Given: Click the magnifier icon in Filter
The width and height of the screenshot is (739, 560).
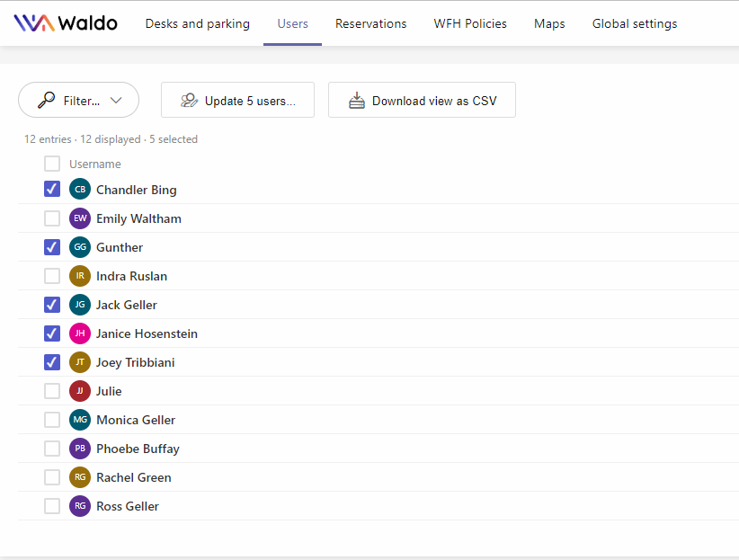Looking at the screenshot, I should pos(46,100).
